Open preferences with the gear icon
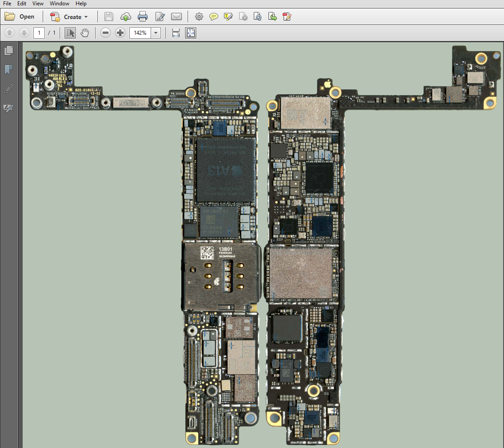 coord(199,17)
